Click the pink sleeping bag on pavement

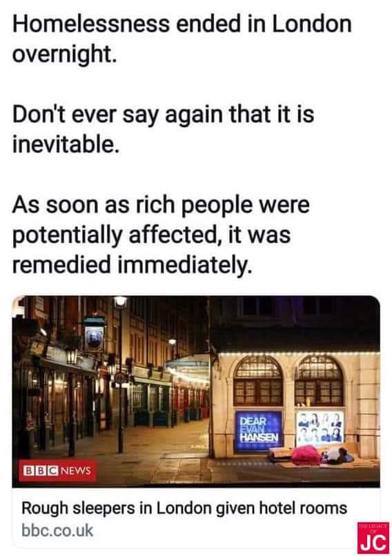[306, 455]
